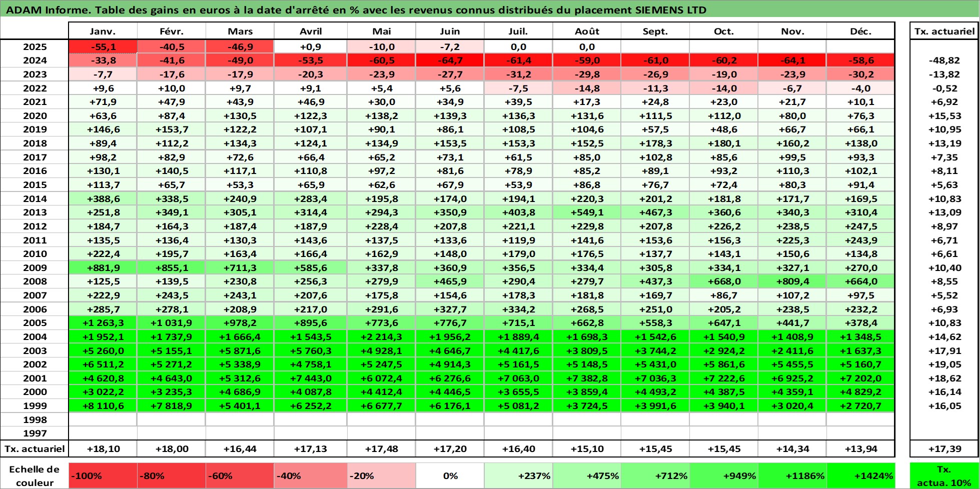Select the Avril column header
This screenshot has width=980, height=489.
[311, 31]
